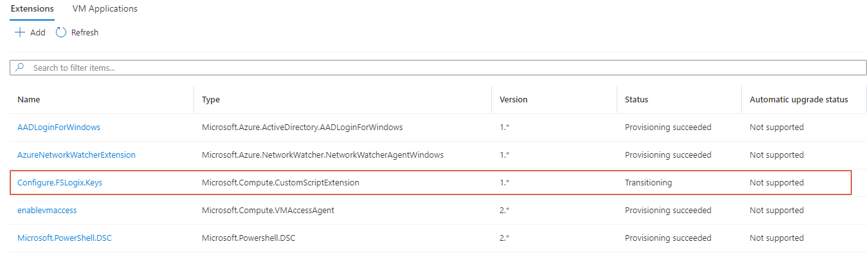Viewport: 868px width, 264px height.
Task: Open the Microsoft.PowerShell.DSC extension
Action: 64,238
